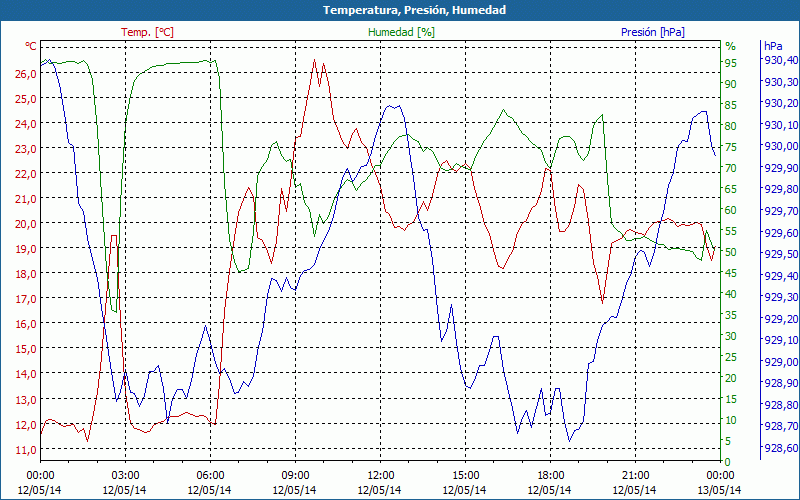Select humidity axis value '50'
This screenshot has width=800, height=500.
tap(731, 252)
